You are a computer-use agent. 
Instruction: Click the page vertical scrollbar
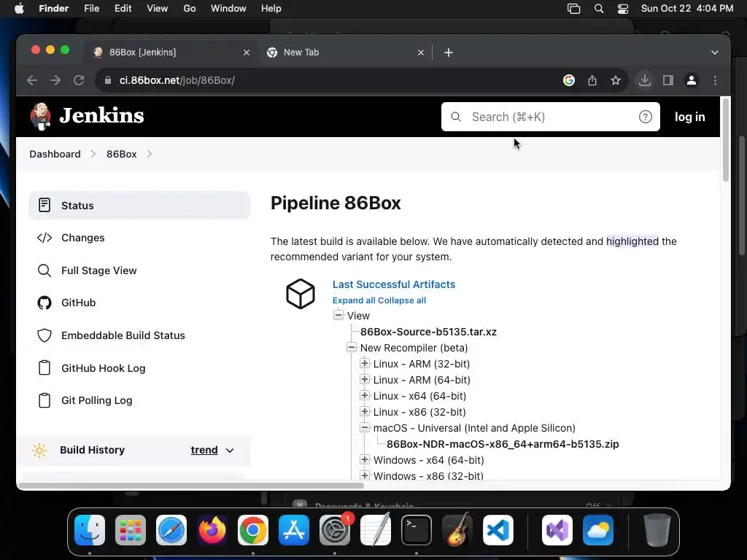726,139
